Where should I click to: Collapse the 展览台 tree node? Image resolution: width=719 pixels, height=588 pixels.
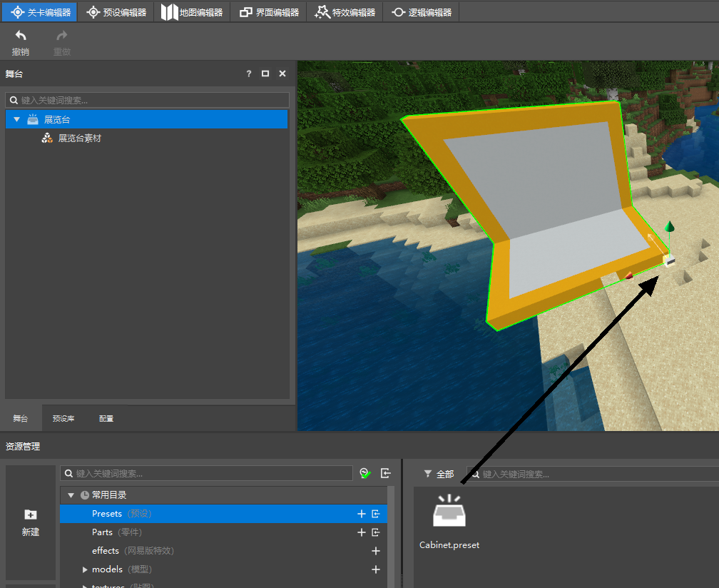(x=17, y=120)
